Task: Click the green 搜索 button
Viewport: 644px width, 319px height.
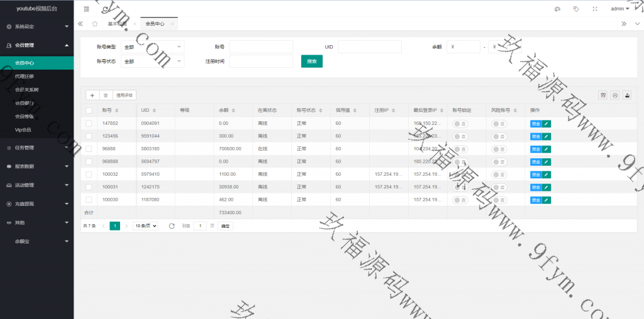Action: click(x=312, y=61)
